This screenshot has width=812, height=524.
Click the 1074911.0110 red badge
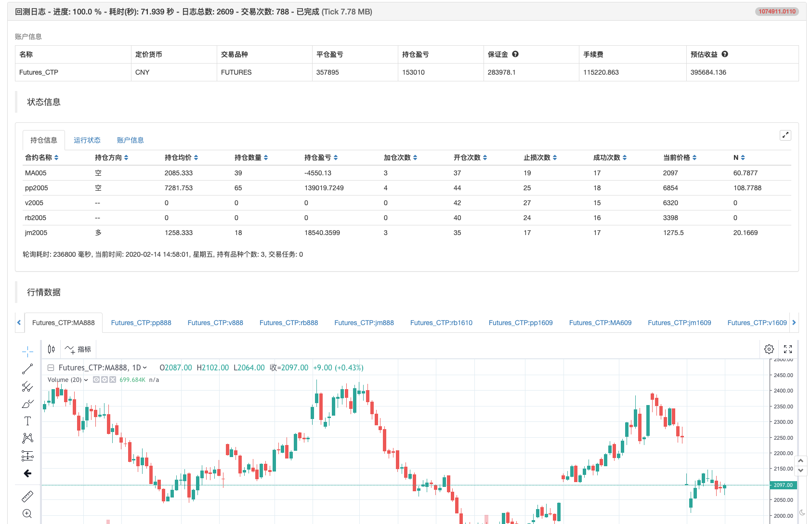777,12
